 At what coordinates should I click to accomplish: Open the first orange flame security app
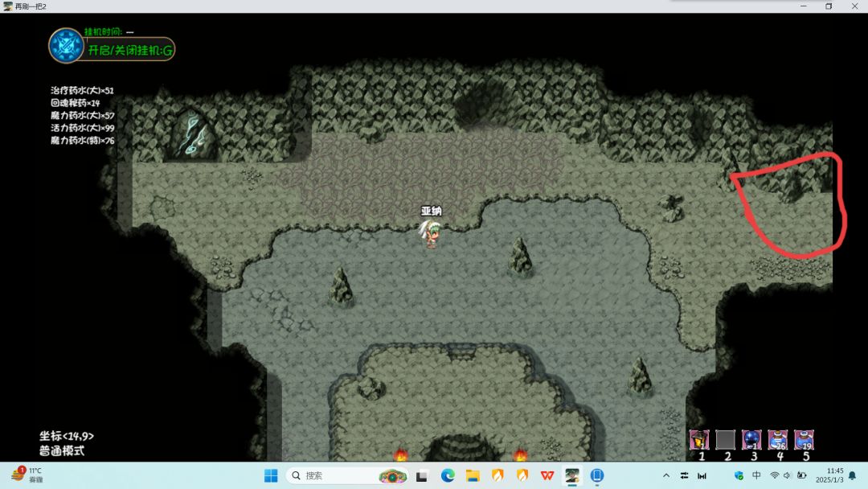[497, 475]
